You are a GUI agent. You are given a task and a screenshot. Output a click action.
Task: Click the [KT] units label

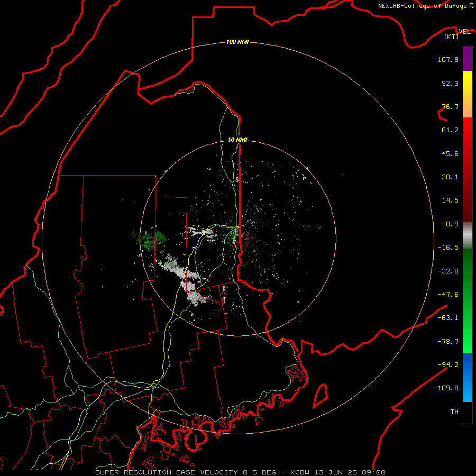pos(452,36)
